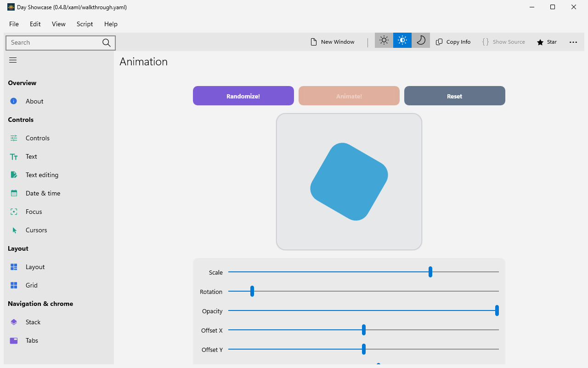Click the About info icon
The image size is (588, 368).
click(x=14, y=101)
